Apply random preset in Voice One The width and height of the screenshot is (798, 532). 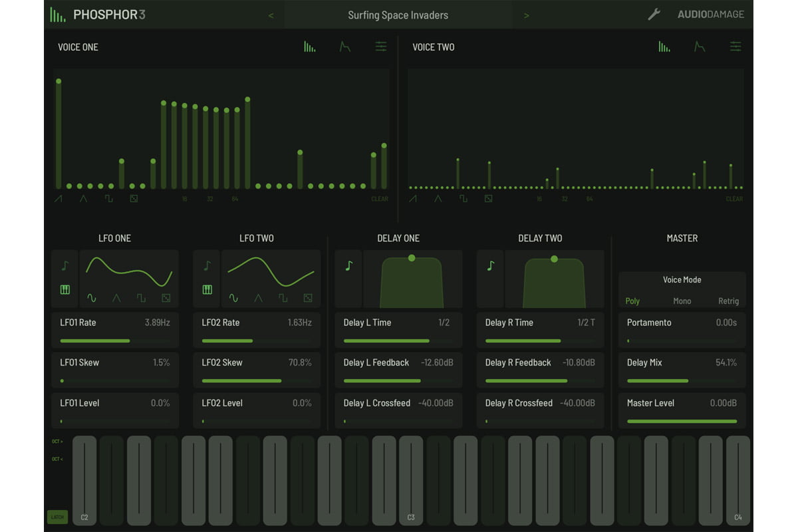coord(134,198)
